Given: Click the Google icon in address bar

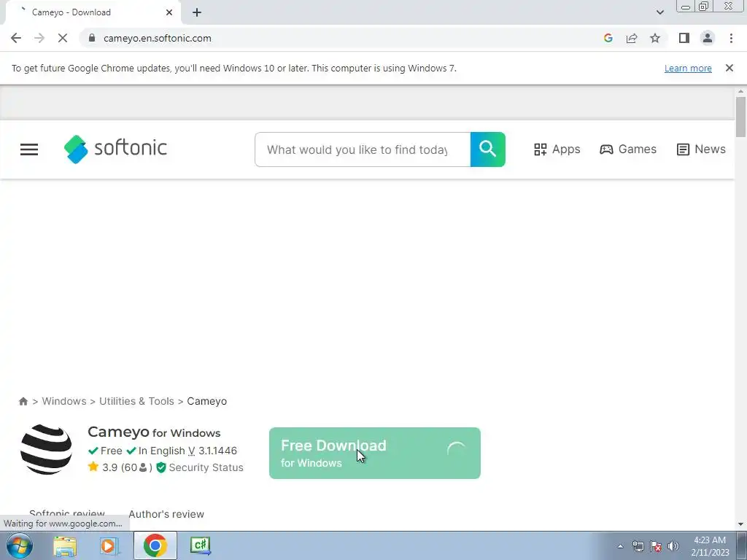Looking at the screenshot, I should [x=608, y=38].
